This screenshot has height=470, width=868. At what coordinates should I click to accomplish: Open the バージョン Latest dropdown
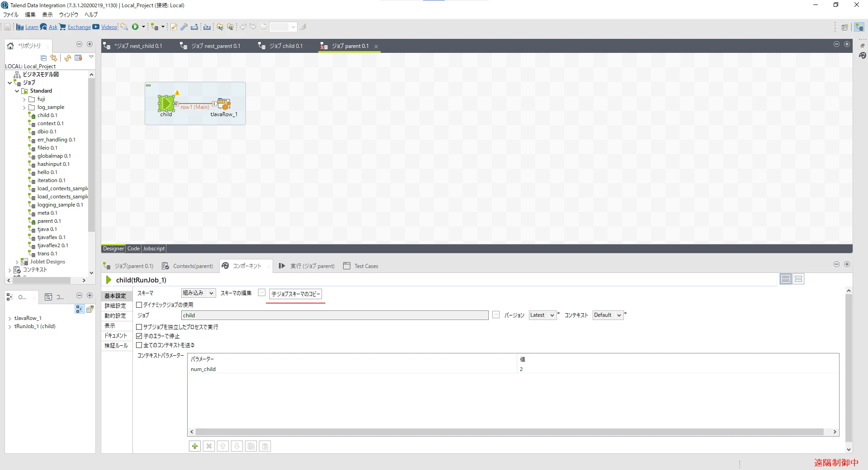pos(542,315)
